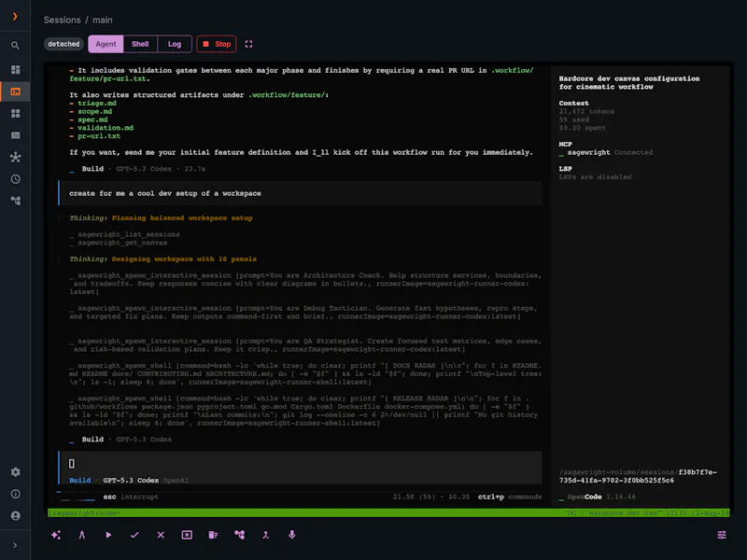The height and width of the screenshot is (560, 747).
Task: Click the play icon in bottom toolbar
Action: click(x=108, y=535)
